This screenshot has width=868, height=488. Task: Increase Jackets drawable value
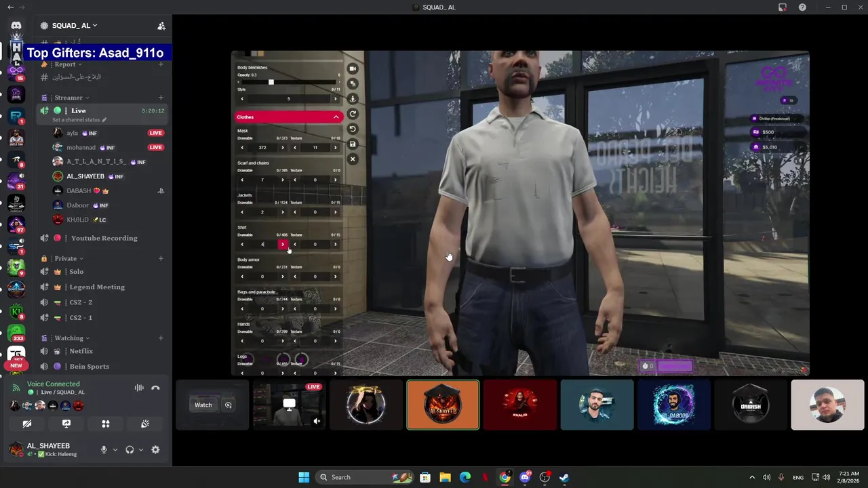[x=283, y=212]
